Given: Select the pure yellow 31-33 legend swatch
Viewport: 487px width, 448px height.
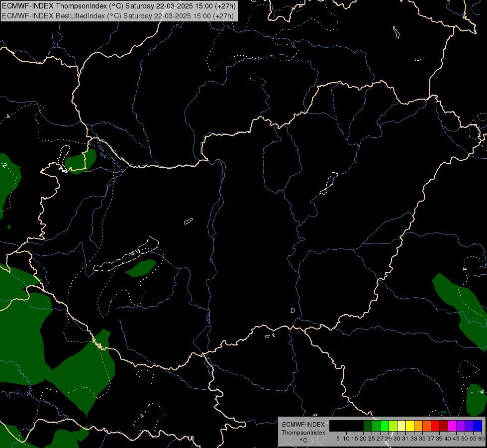Looking at the screenshot, I should [410, 426].
